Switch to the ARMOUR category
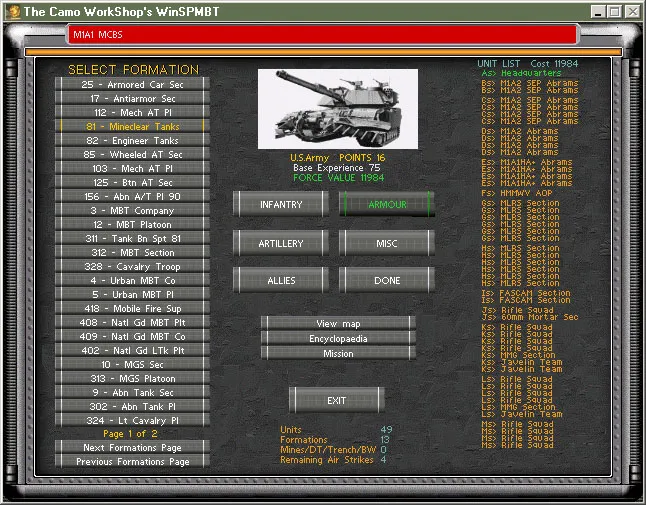This screenshot has width=646, height=505. tap(387, 204)
